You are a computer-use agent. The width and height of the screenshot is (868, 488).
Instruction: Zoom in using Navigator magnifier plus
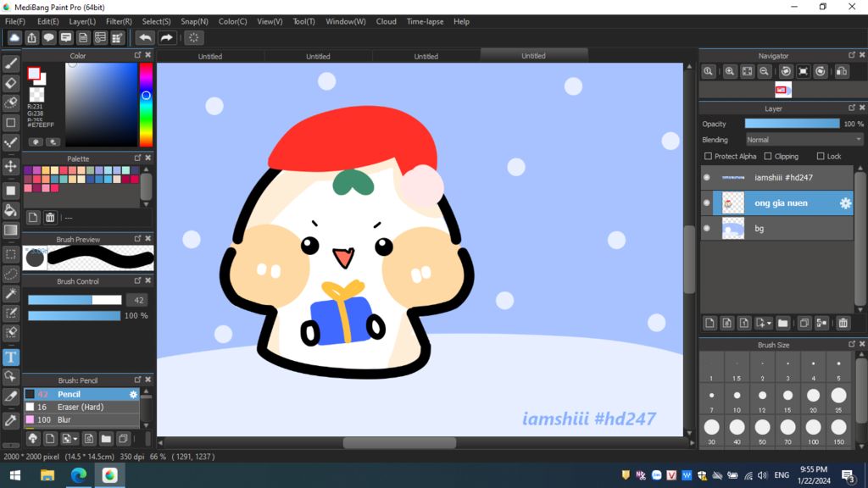coord(730,71)
